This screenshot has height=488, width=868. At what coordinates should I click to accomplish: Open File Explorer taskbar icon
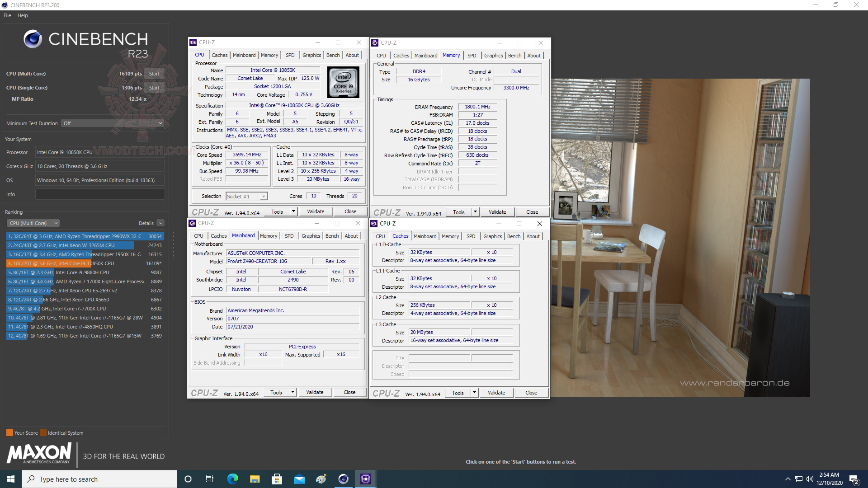[x=255, y=479]
